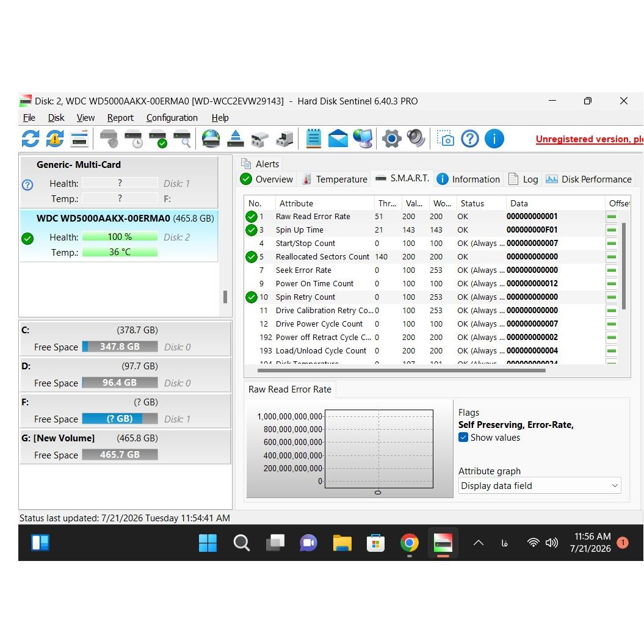
Task: Click the S.M.A.R.T. table vertical scrollbar
Action: click(x=624, y=266)
